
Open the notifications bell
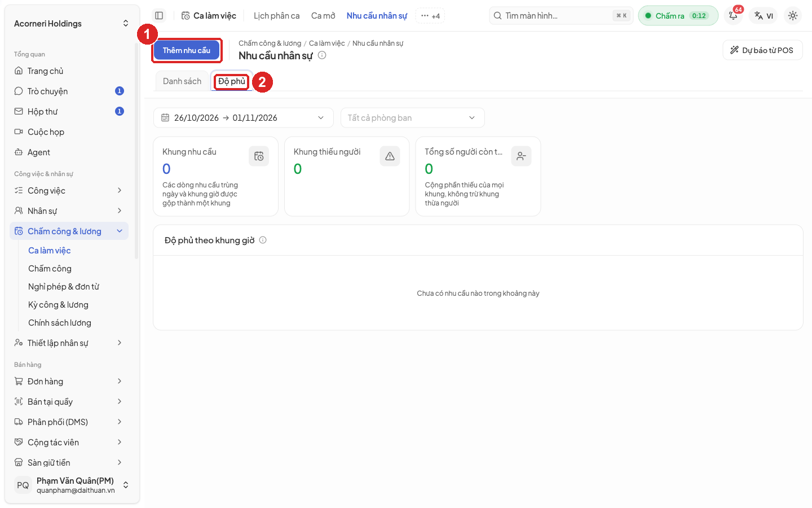[734, 16]
